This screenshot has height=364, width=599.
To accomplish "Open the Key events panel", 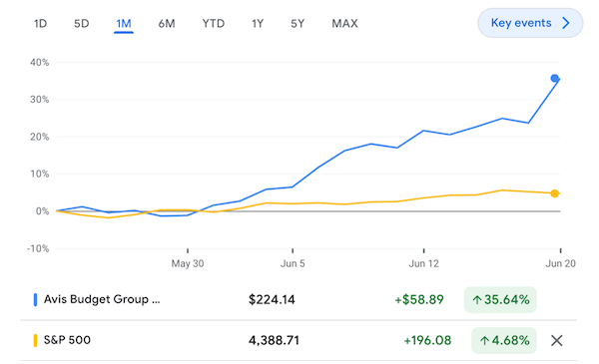I will pyautogui.click(x=530, y=23).
